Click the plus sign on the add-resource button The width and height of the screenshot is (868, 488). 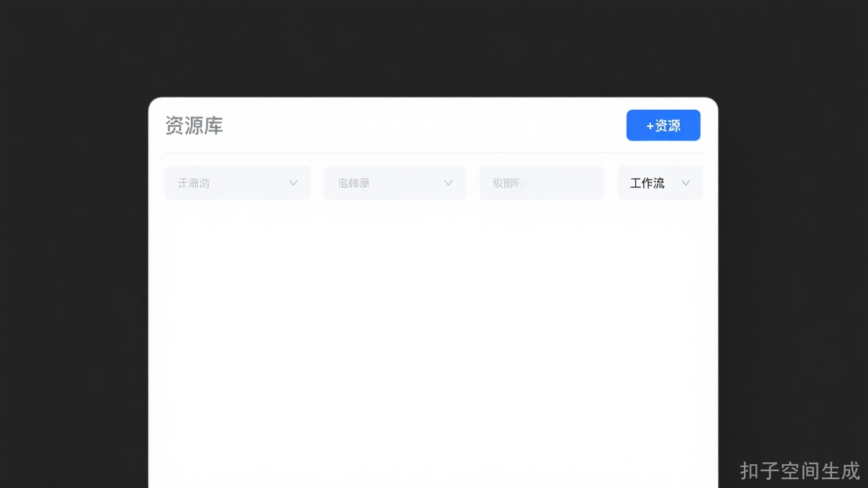(x=650, y=126)
